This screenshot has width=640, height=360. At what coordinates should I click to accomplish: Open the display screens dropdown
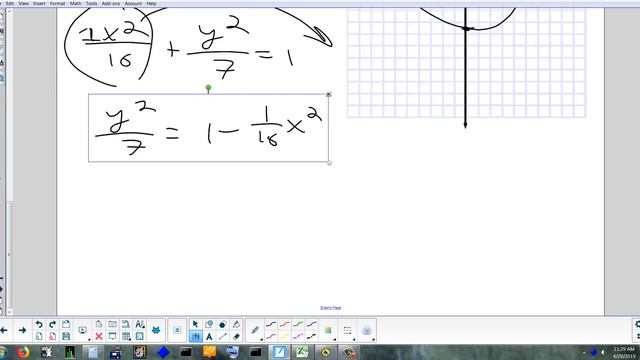pos(82,330)
